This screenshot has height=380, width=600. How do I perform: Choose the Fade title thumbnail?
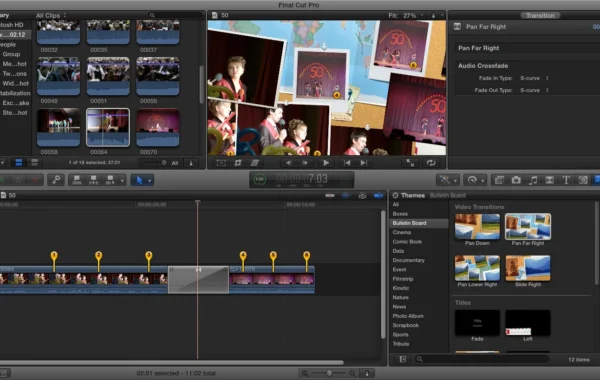point(477,323)
